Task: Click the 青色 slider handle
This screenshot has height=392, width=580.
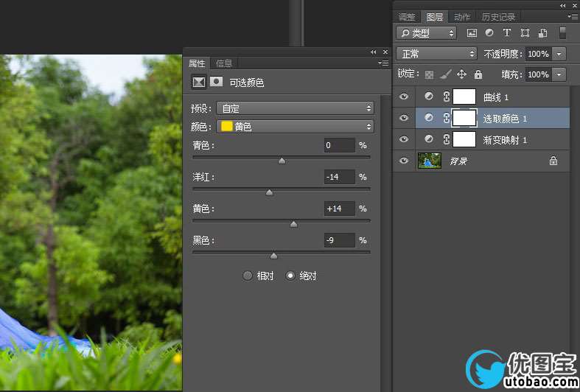Action: click(x=282, y=161)
